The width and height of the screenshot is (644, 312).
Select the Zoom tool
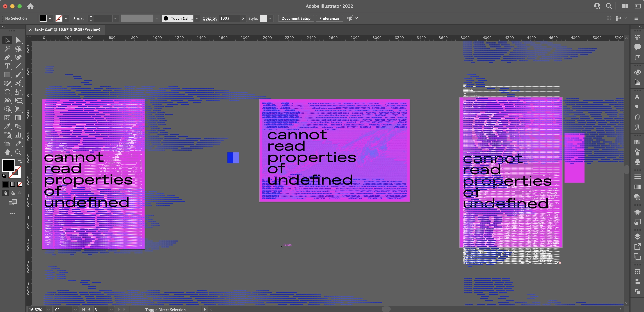(x=18, y=152)
